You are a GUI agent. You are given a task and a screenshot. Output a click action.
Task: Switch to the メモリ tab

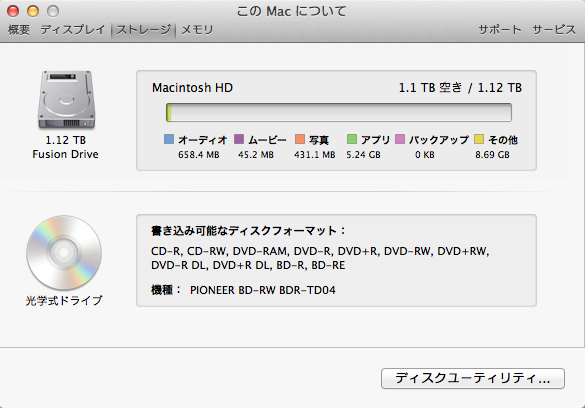click(x=197, y=30)
